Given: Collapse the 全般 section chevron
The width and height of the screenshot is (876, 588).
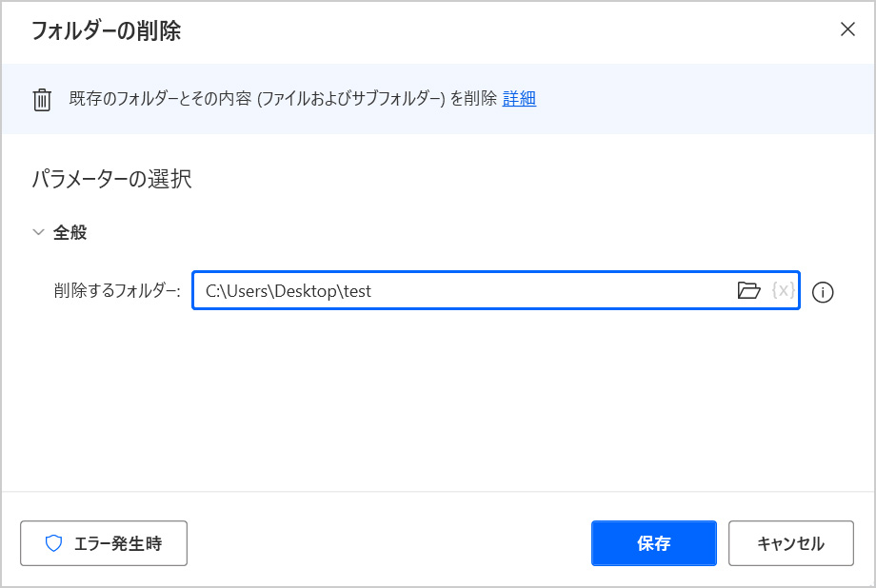Looking at the screenshot, I should point(39,232).
